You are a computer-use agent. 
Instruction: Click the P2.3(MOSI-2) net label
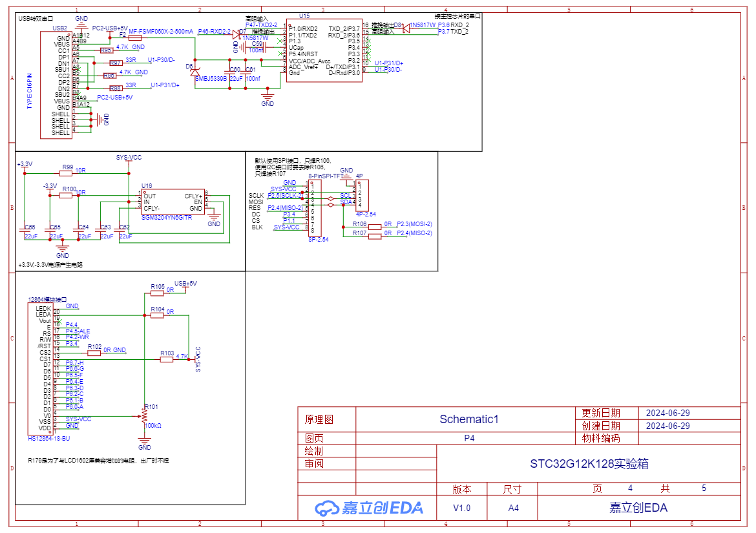[415, 224]
